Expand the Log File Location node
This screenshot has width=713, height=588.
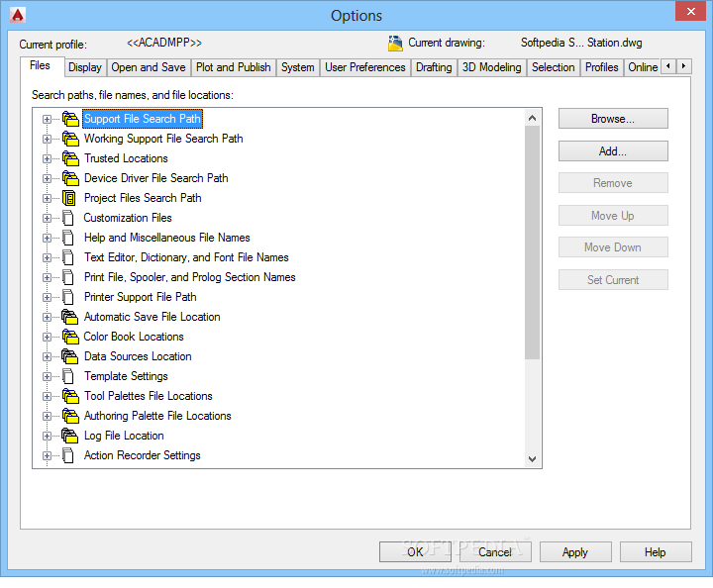pyautogui.click(x=47, y=436)
